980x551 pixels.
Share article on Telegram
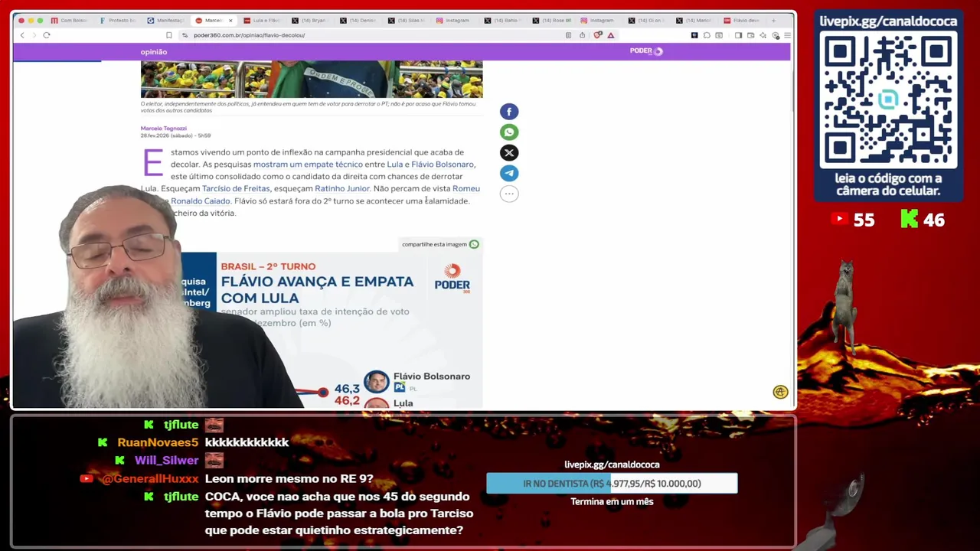[509, 173]
